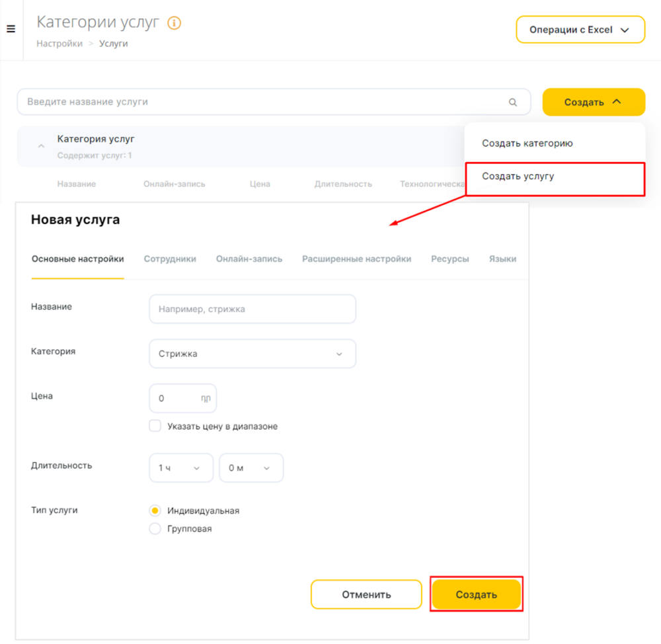Go to the Расширенные настройки tab
661x644 pixels.
pos(357,259)
